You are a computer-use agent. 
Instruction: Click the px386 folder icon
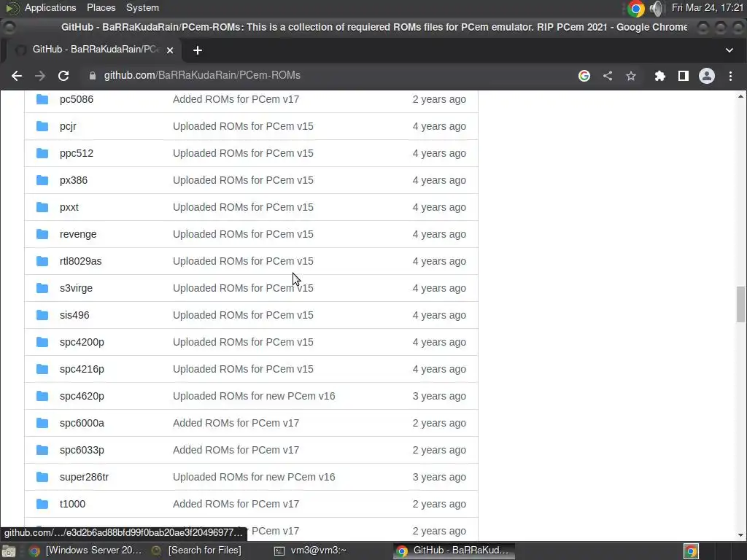pyautogui.click(x=42, y=180)
